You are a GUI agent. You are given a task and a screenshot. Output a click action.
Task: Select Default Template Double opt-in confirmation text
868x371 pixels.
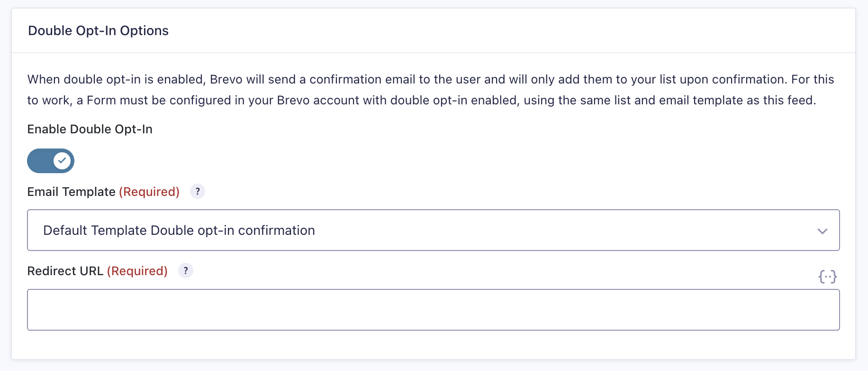pos(179,231)
